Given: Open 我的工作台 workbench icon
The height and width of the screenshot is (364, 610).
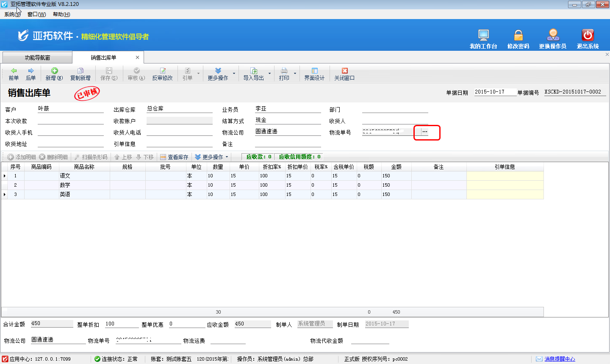Looking at the screenshot, I should (x=483, y=35).
